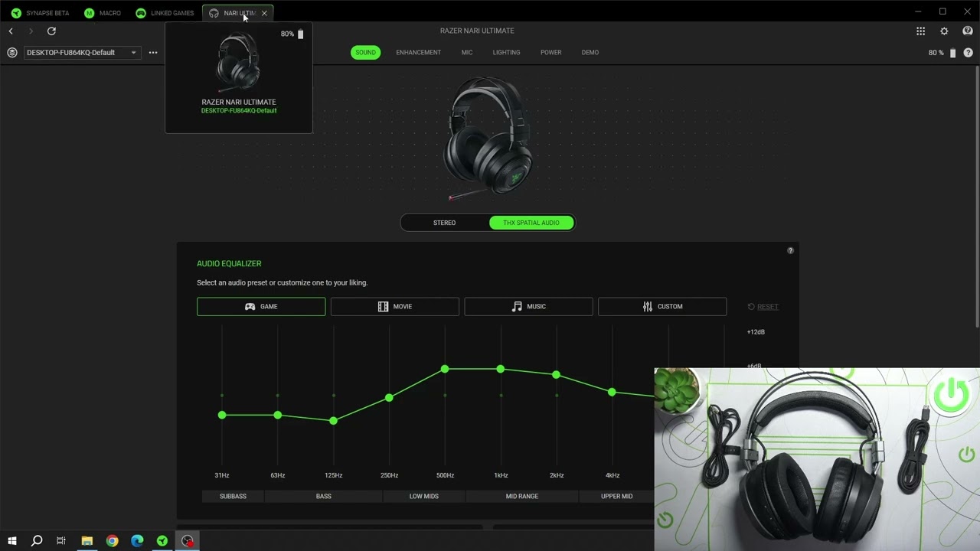Click the green DESKTOP-FU864KQ-Default text in popup
Screen dimensions: 980x551
click(239, 111)
